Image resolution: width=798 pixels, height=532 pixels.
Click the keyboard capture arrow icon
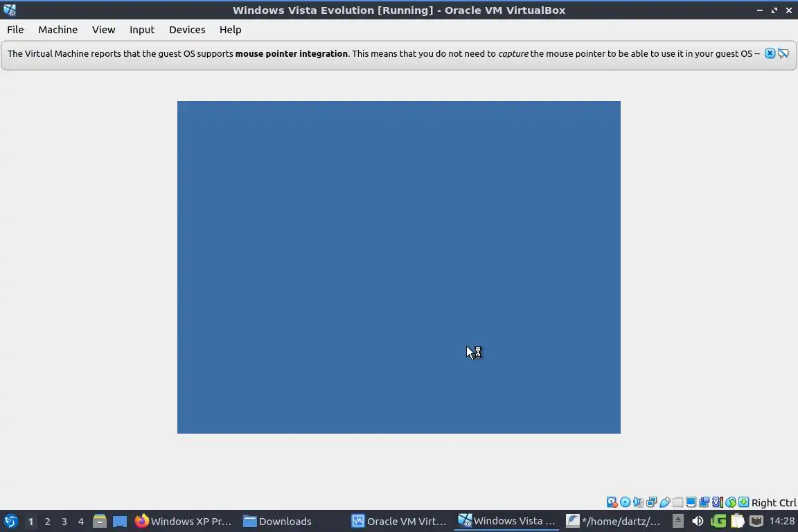(743, 502)
